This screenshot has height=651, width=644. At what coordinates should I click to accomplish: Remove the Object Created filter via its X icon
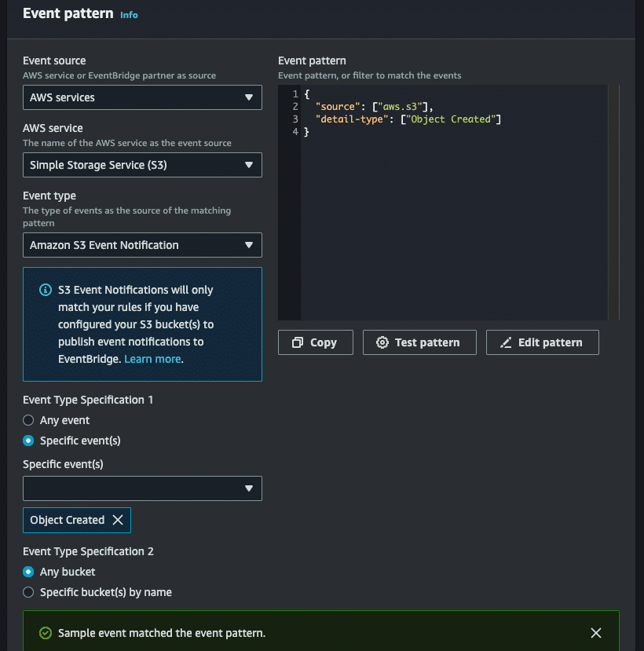[x=119, y=520]
